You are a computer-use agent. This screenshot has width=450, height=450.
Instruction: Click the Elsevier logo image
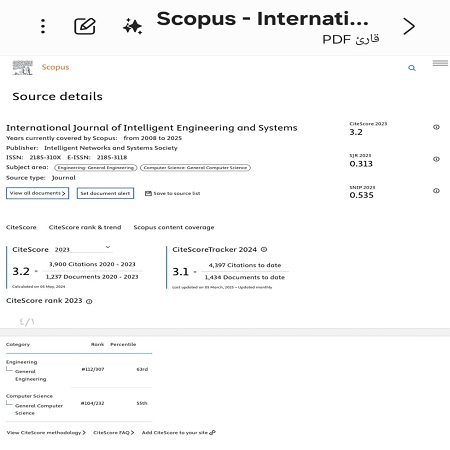click(23, 68)
